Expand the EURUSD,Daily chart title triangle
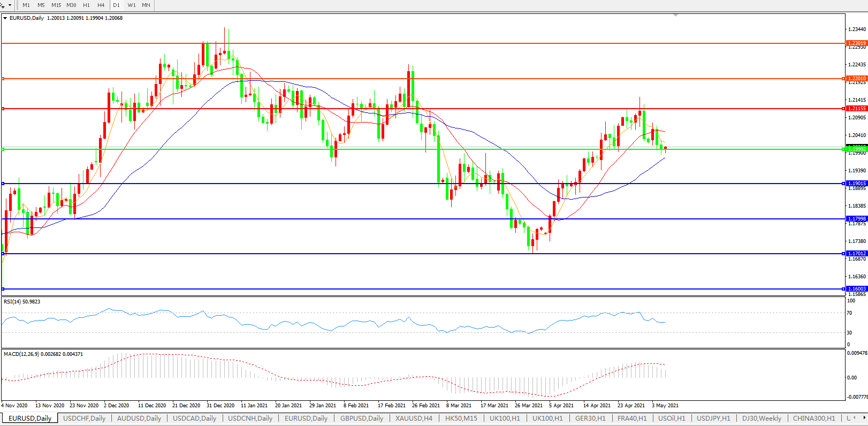868x426 pixels. click(x=5, y=18)
